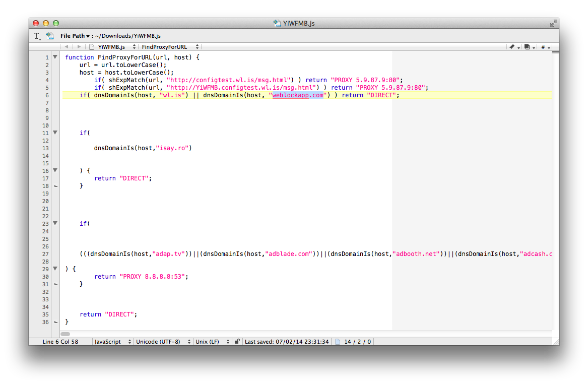
Task: Click Line 6 Col 58 cursor position
Action: 60,342
